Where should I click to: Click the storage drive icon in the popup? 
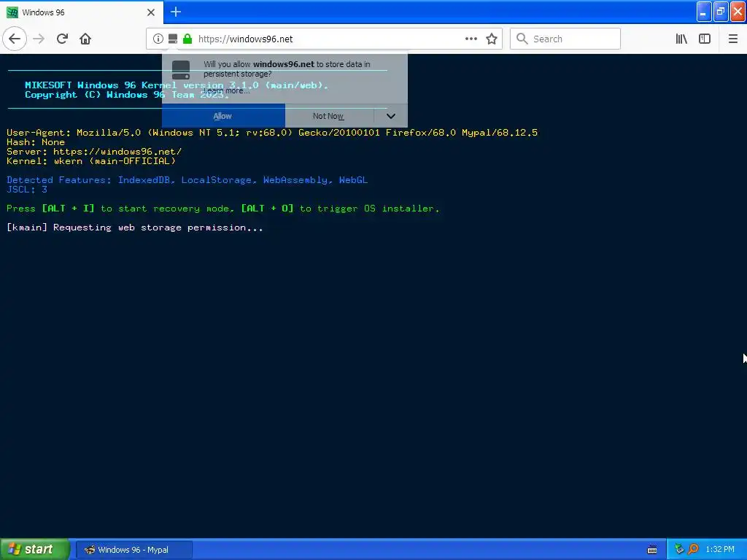[181, 70]
